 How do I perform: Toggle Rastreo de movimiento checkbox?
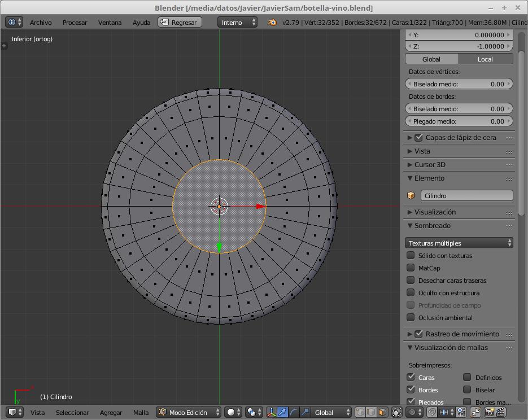tap(418, 334)
